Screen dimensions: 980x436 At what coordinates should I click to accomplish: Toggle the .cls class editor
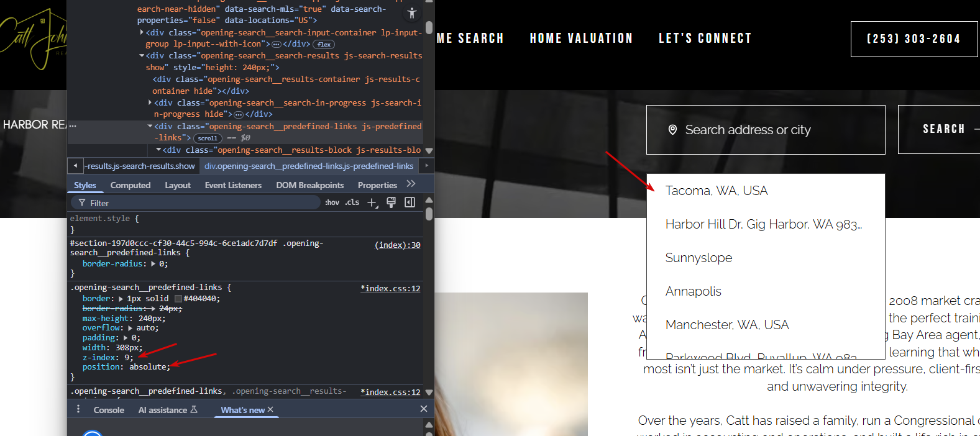(352, 202)
